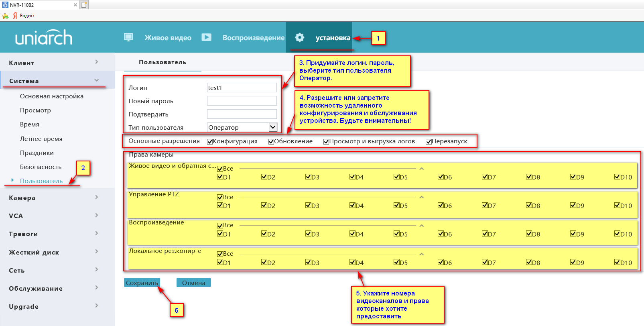Collapse the Система menu section

(x=57, y=80)
